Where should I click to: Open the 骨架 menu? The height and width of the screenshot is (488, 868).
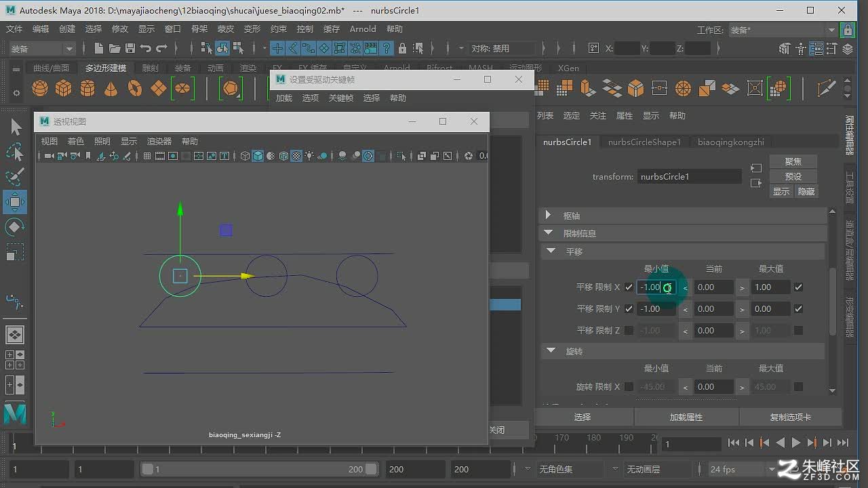pos(199,29)
